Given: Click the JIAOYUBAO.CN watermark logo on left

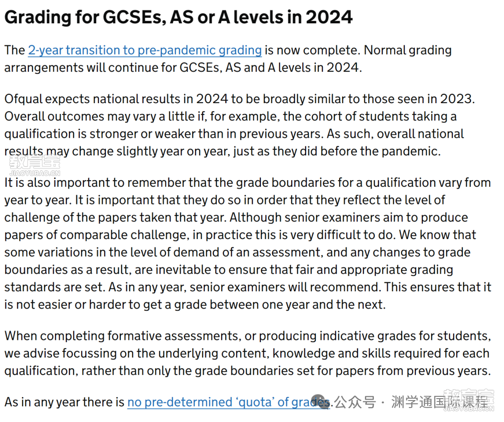Looking at the screenshot, I should (x=35, y=165).
